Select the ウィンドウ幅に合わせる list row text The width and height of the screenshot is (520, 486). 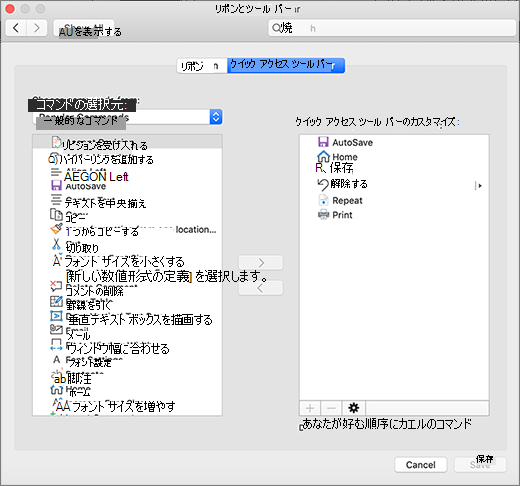[118, 349]
